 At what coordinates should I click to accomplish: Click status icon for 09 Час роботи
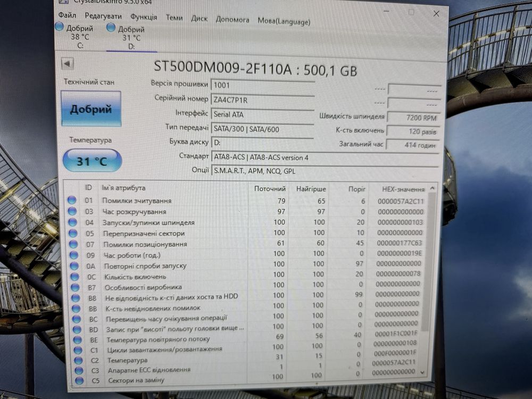(x=74, y=255)
